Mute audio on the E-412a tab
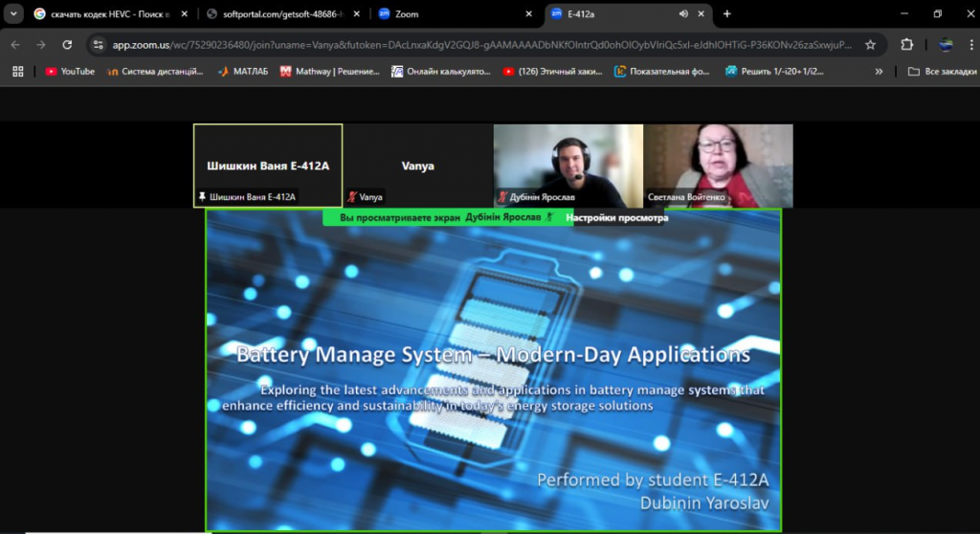 tap(683, 14)
